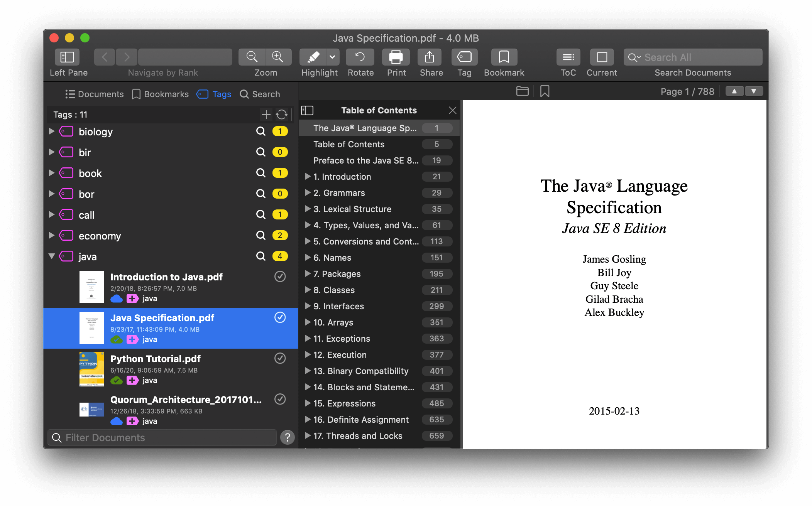Go to previous page with up arrow

coord(734,91)
